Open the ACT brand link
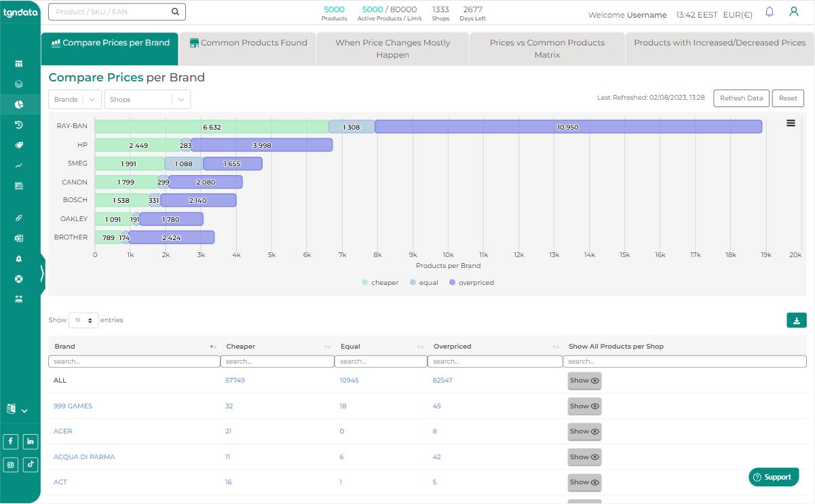Viewport: 815px width, 504px height. pyautogui.click(x=60, y=482)
